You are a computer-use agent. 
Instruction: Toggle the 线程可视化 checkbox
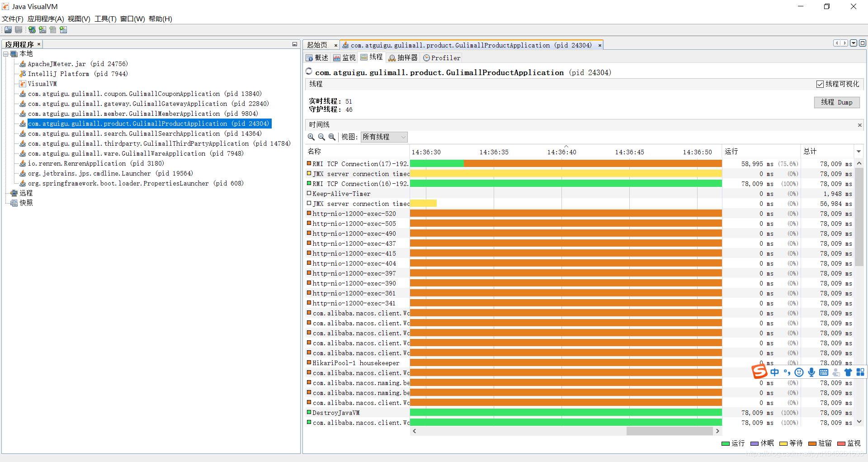point(820,84)
